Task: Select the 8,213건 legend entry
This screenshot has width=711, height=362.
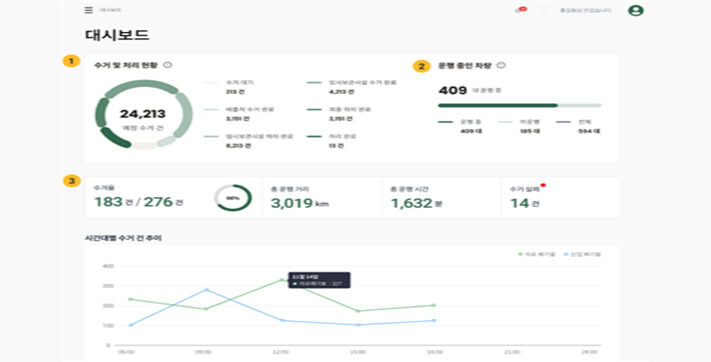Action: (248, 141)
